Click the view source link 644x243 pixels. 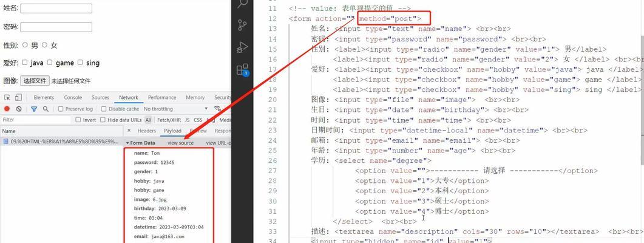point(180,143)
